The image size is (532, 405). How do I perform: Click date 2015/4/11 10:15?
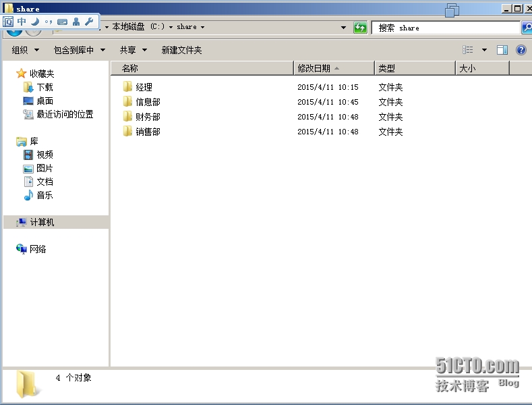pyautogui.click(x=328, y=87)
